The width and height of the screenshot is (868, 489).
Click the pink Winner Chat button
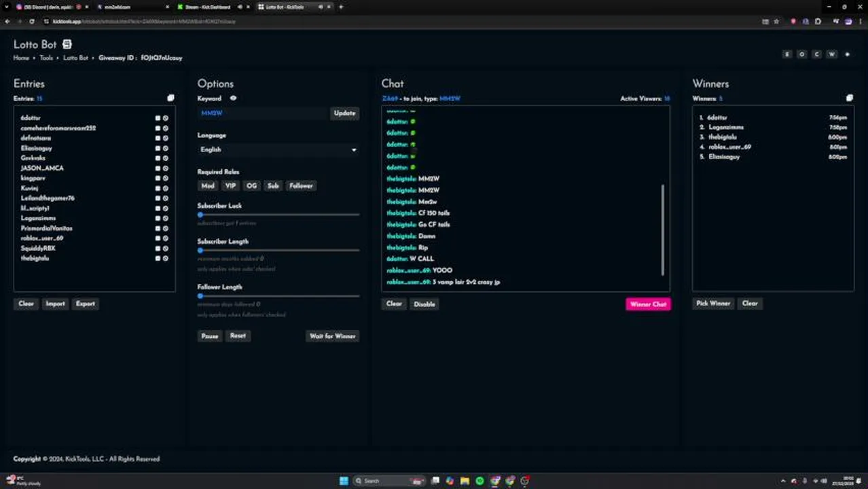648,304
